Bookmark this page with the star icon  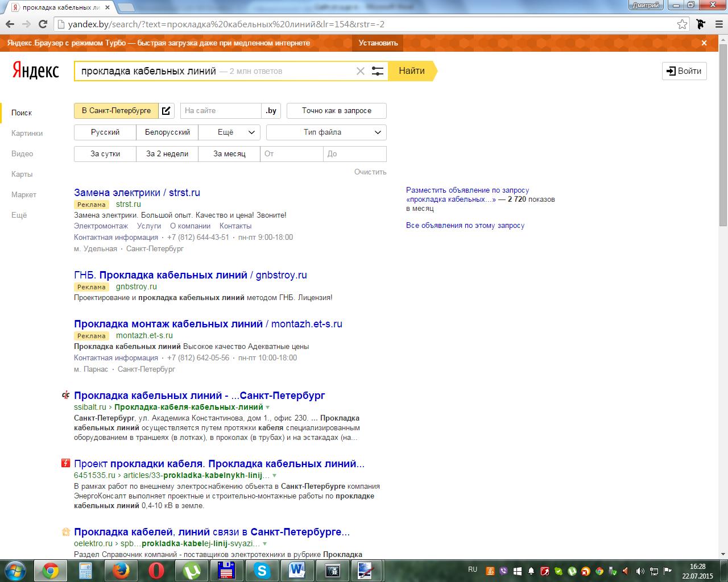click(682, 24)
